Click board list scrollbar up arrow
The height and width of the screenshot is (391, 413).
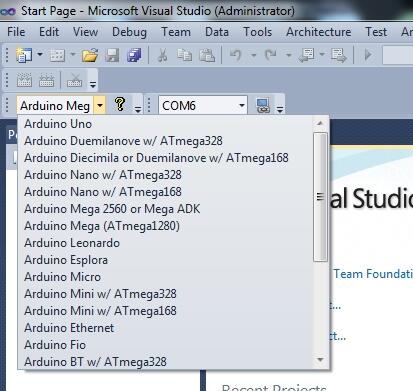[x=320, y=124]
